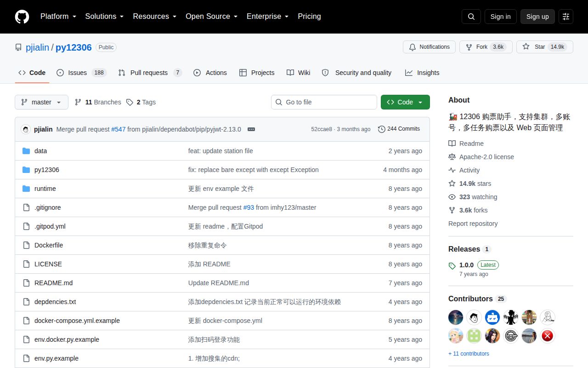Switch to the Actions tab
The image size is (588, 368).
(210, 73)
